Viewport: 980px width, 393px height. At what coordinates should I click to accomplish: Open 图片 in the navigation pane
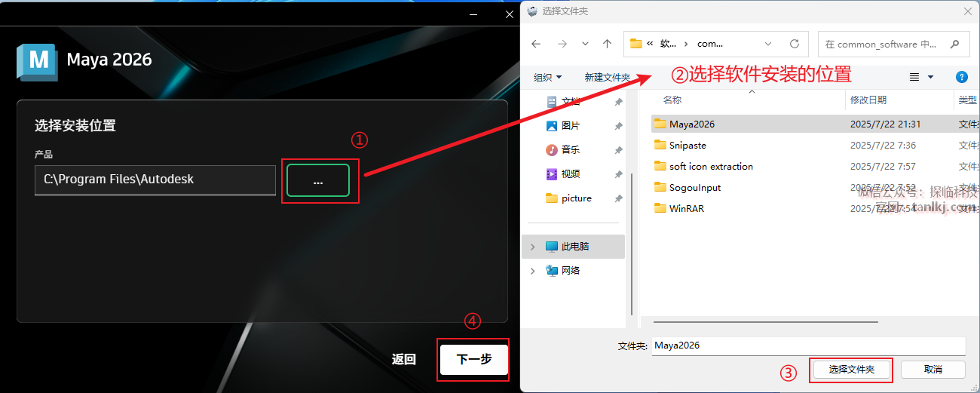coord(571,126)
